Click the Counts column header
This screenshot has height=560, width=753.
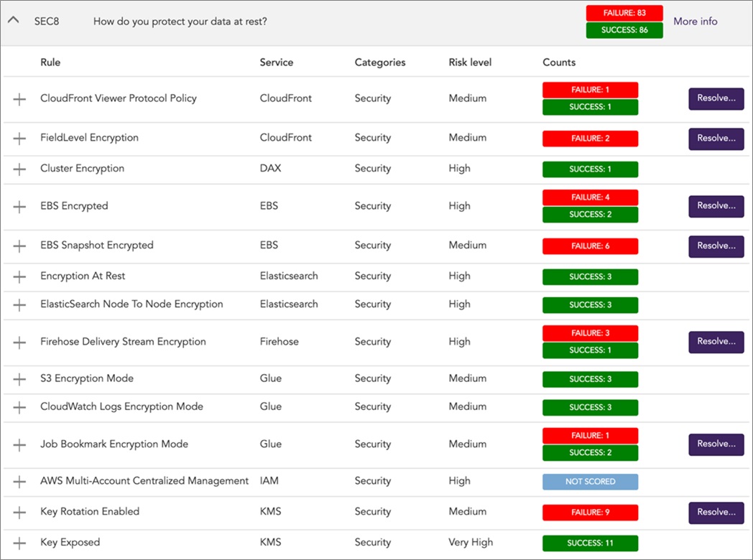[559, 62]
